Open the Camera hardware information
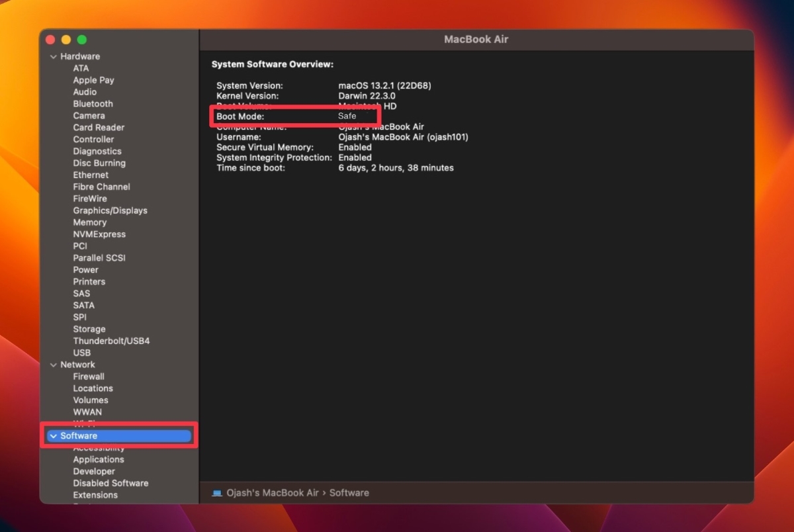 89,115
